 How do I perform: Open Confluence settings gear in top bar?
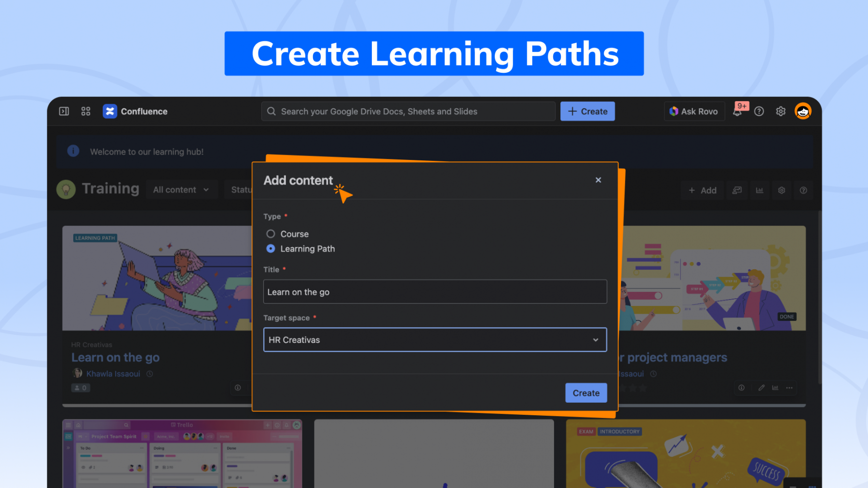coord(781,111)
